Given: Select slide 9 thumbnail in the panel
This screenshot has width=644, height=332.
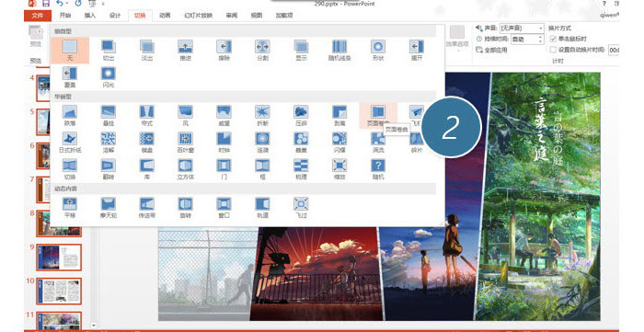Looking at the screenshot, I should click(x=59, y=257).
